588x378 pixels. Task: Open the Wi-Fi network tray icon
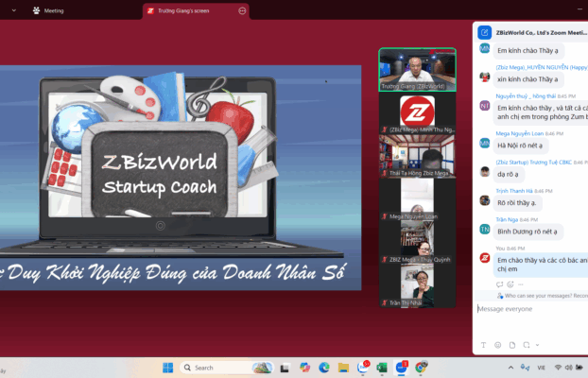click(x=558, y=368)
